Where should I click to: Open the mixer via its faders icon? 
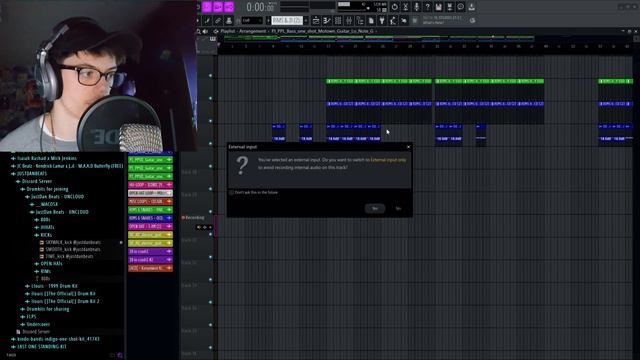349,20
